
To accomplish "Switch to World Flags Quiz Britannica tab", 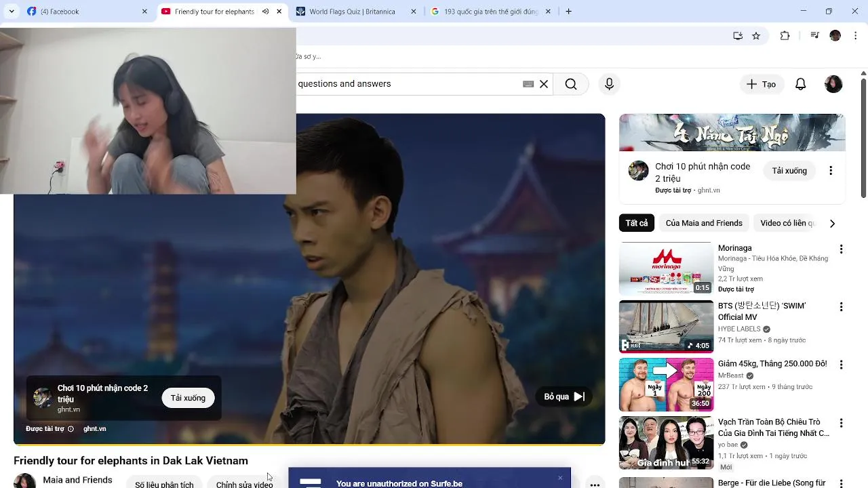I will (x=351, y=12).
